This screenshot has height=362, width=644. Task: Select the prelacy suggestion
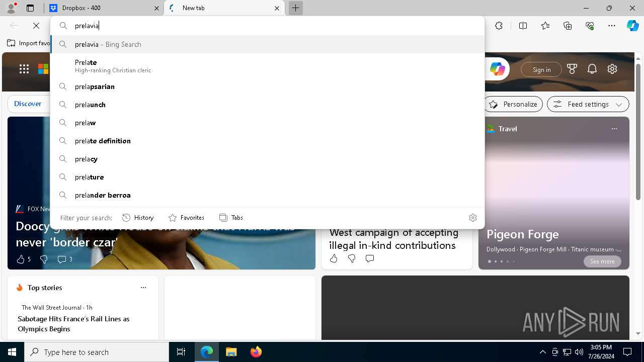click(267, 159)
